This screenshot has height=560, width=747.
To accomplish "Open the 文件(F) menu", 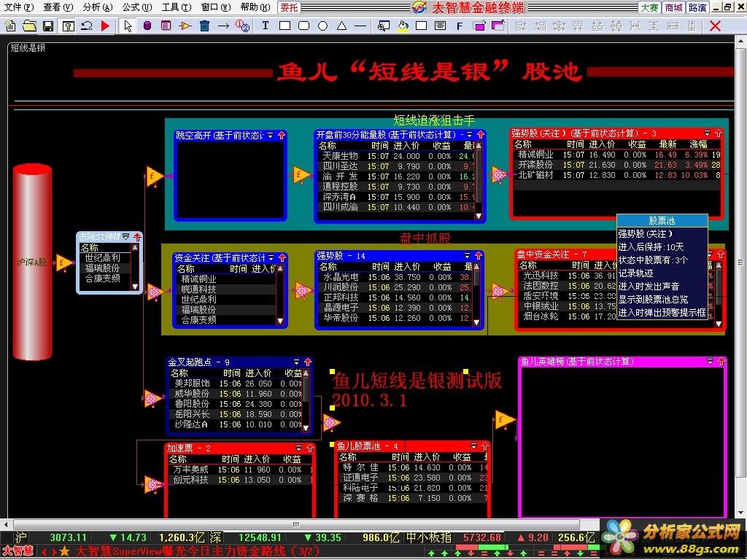I will (x=18, y=7).
